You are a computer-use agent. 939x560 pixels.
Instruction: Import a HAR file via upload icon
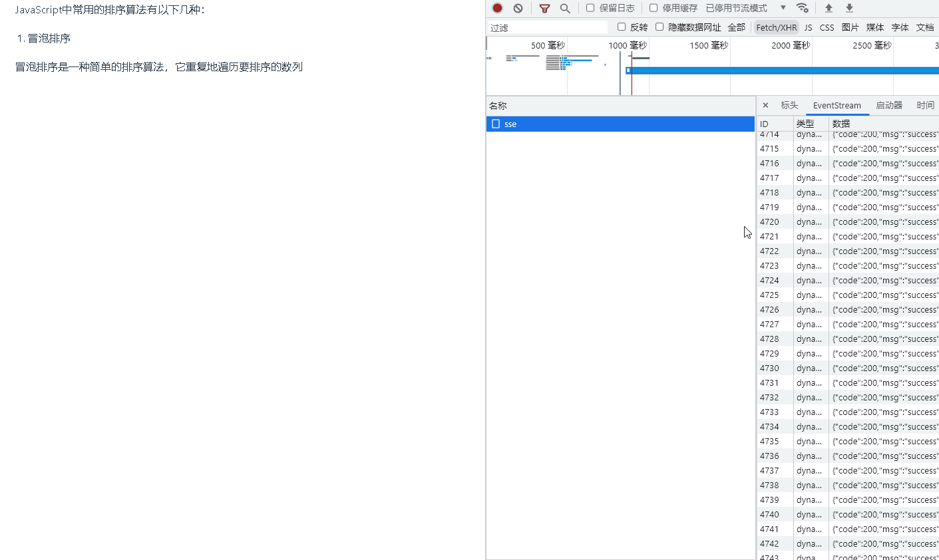tap(827, 8)
